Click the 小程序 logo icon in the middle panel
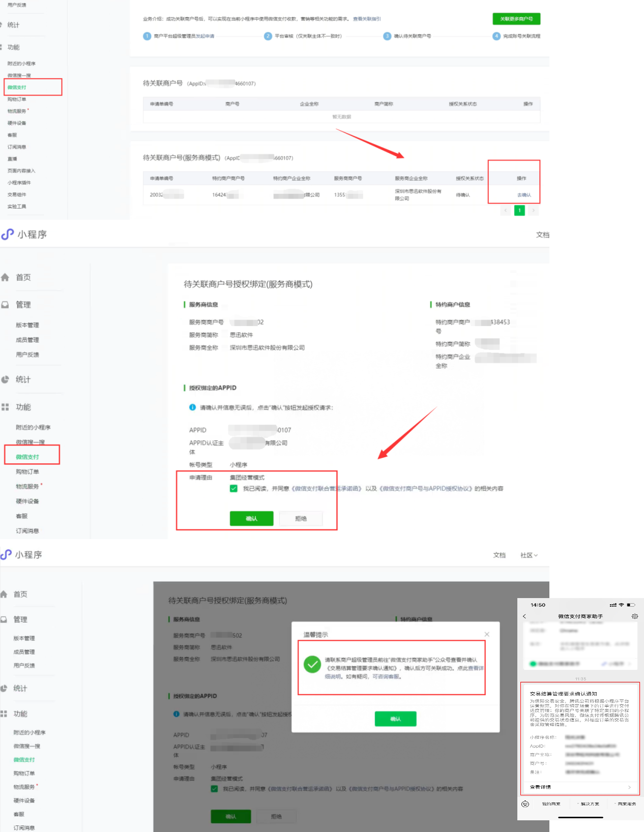644x832 pixels. point(7,234)
